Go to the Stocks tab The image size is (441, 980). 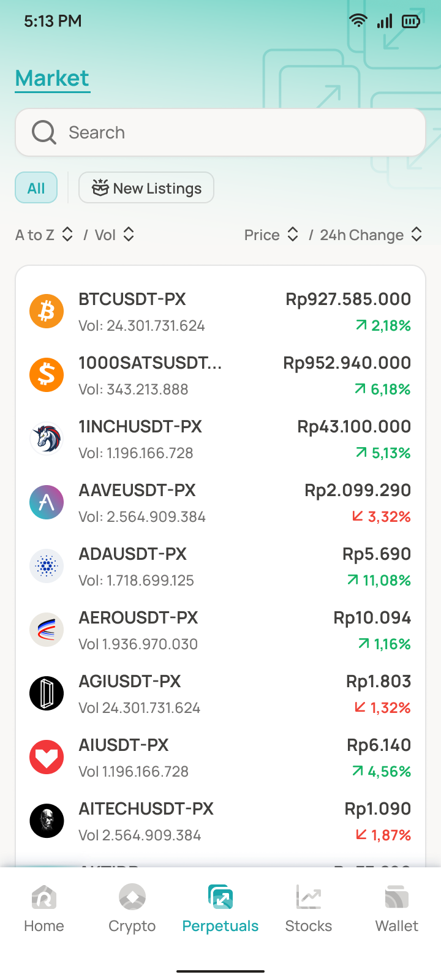pyautogui.click(x=309, y=909)
